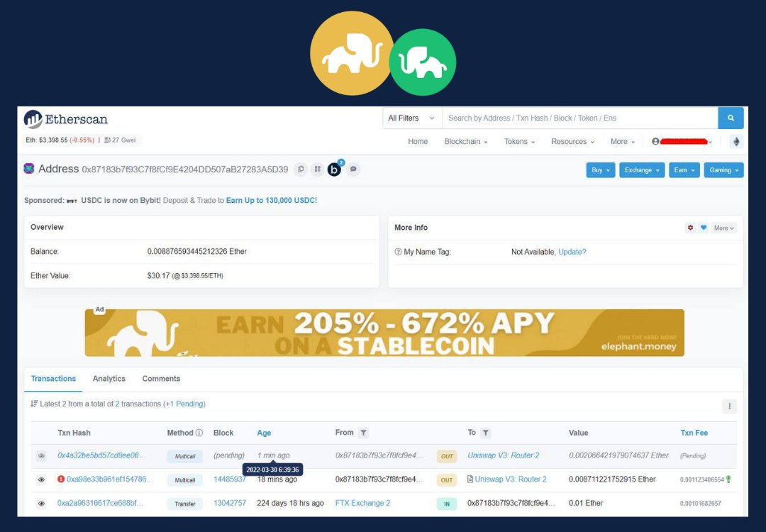
Task: Open transaction hash 0xa2a96316617ce688bf
Action: (100, 503)
